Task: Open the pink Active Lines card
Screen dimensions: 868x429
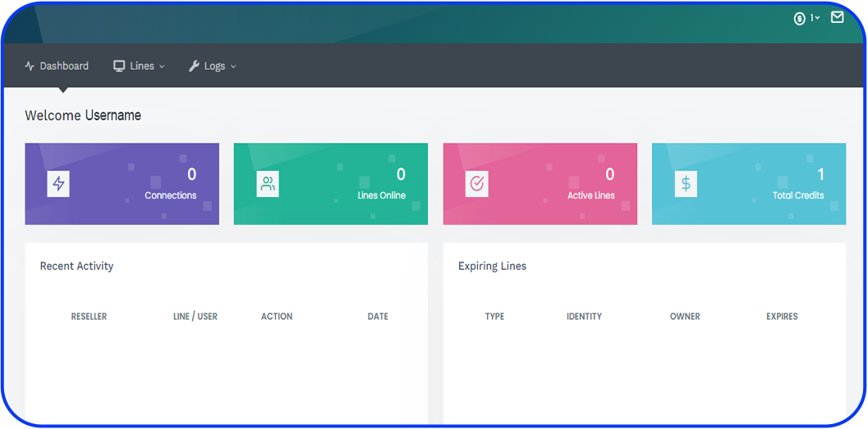Action: 540,184
